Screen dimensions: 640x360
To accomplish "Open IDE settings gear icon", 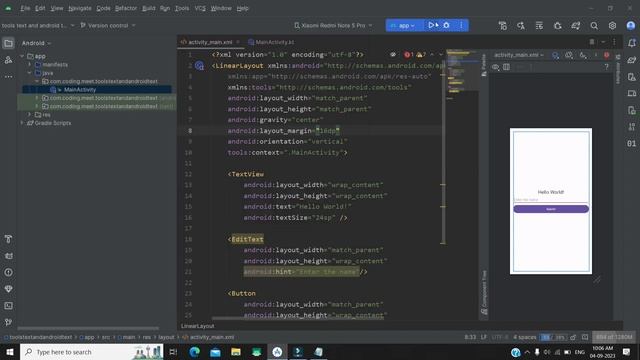I will (612, 26).
